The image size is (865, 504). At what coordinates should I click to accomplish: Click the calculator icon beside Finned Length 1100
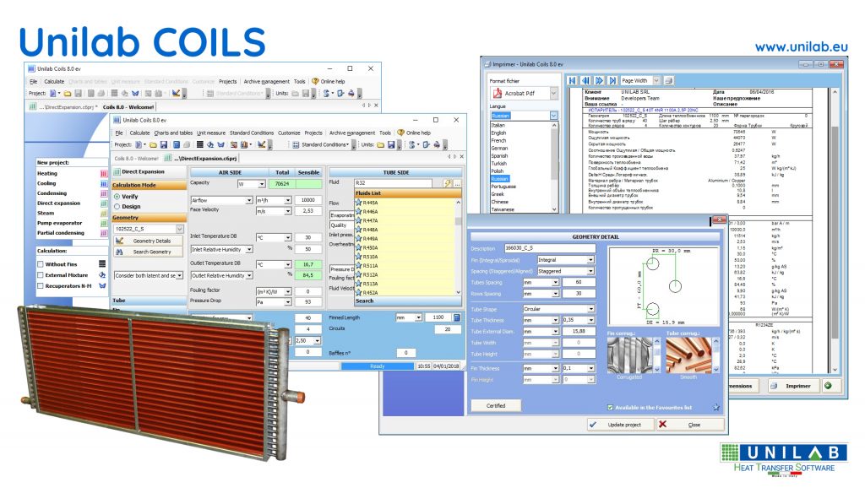[x=456, y=317]
